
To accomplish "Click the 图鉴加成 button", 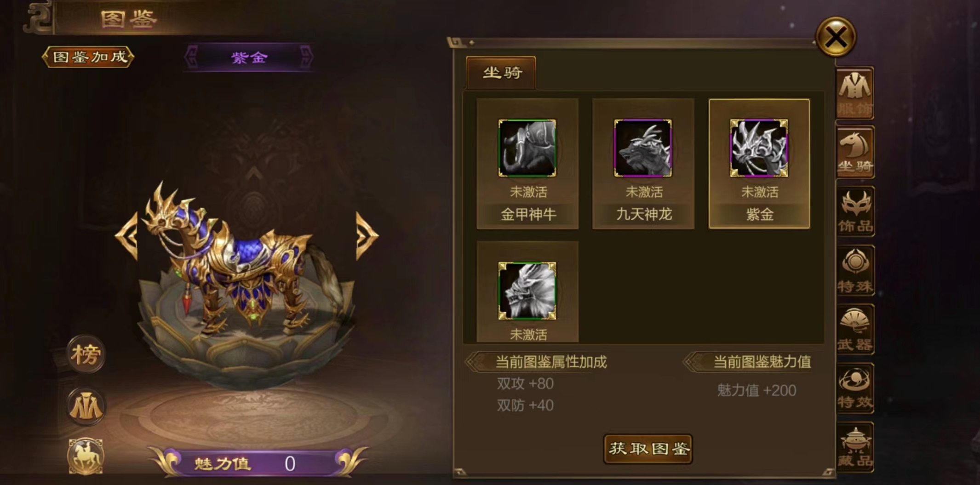I will point(88,57).
